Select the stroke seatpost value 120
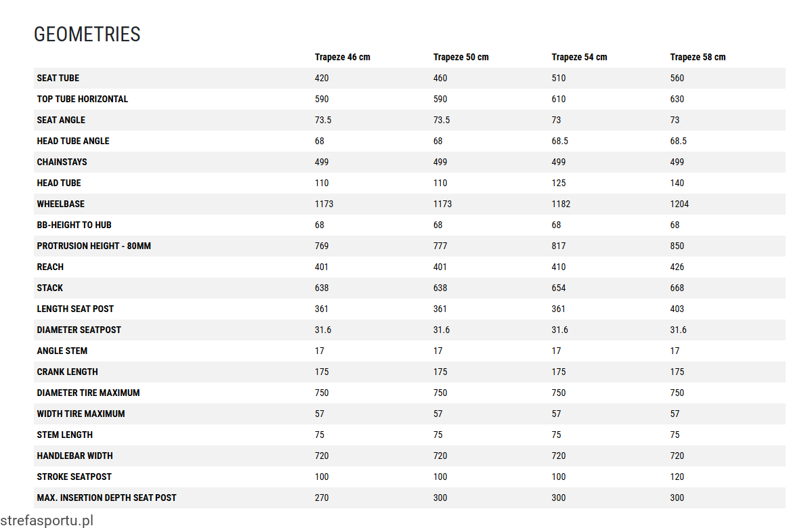The width and height of the screenshot is (812, 528). coord(677,477)
